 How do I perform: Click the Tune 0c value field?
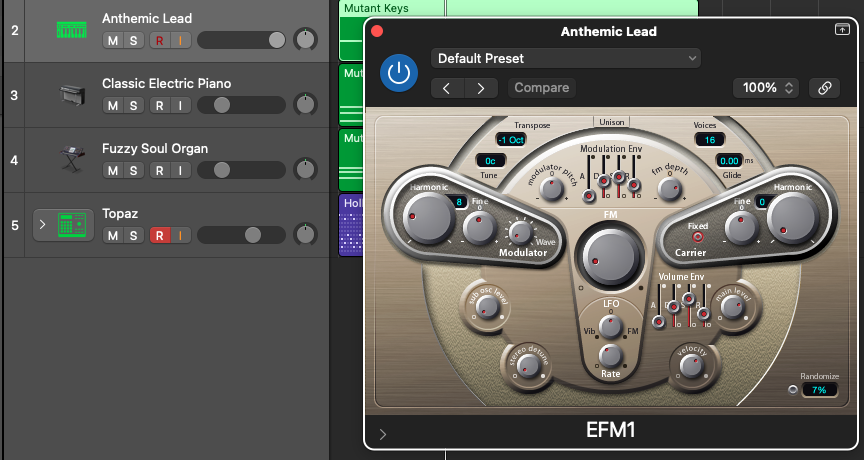click(x=490, y=161)
